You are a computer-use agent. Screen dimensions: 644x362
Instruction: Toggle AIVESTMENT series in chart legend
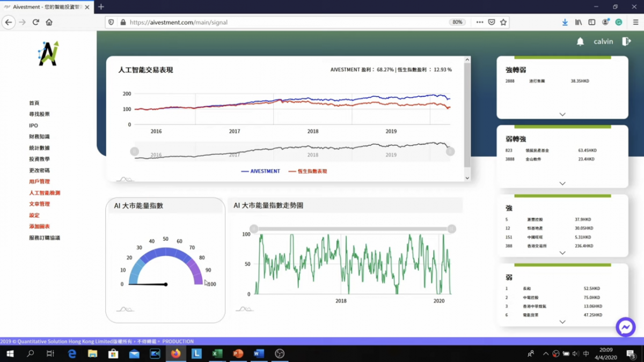[261, 171]
